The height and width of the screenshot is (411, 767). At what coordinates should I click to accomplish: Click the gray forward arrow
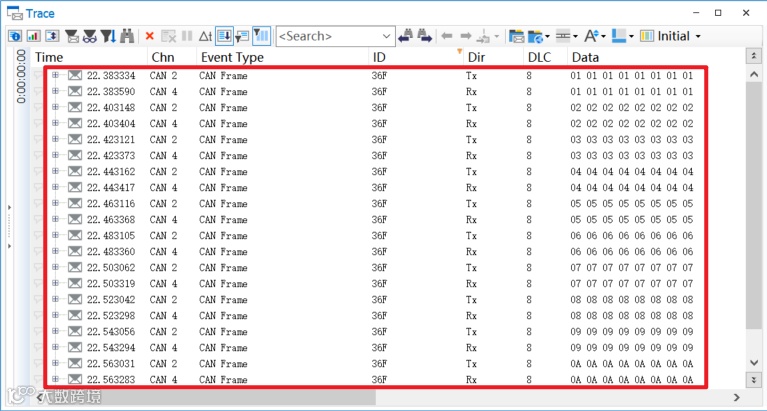pos(466,36)
